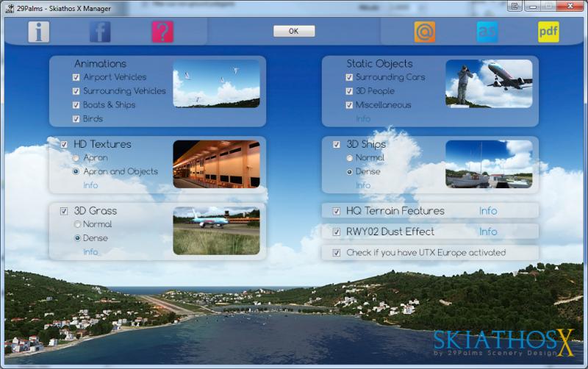
Task: Select Apron and Objects radio option
Action: click(76, 172)
